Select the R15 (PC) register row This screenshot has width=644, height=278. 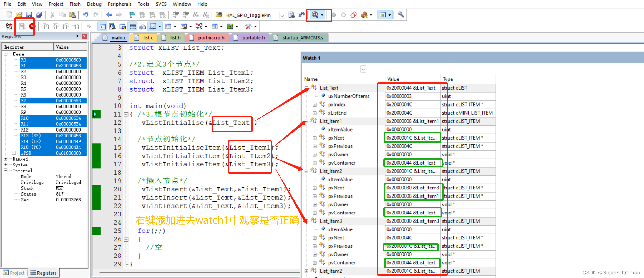pyautogui.click(x=54, y=147)
